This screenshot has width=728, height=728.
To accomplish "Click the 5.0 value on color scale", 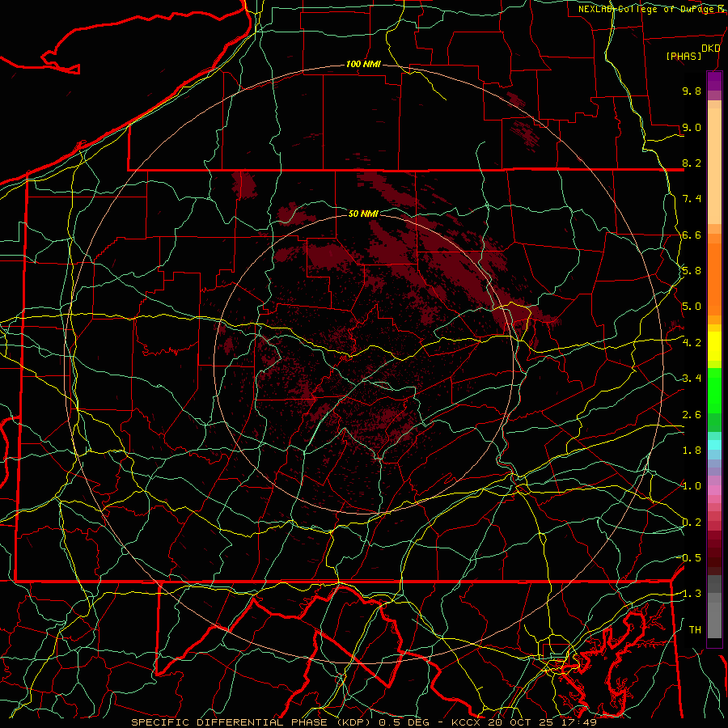I will [x=692, y=307].
